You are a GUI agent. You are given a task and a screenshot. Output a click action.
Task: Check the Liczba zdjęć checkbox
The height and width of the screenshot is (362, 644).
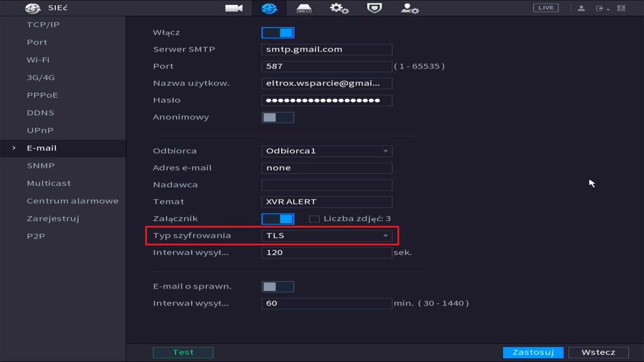coord(315,219)
